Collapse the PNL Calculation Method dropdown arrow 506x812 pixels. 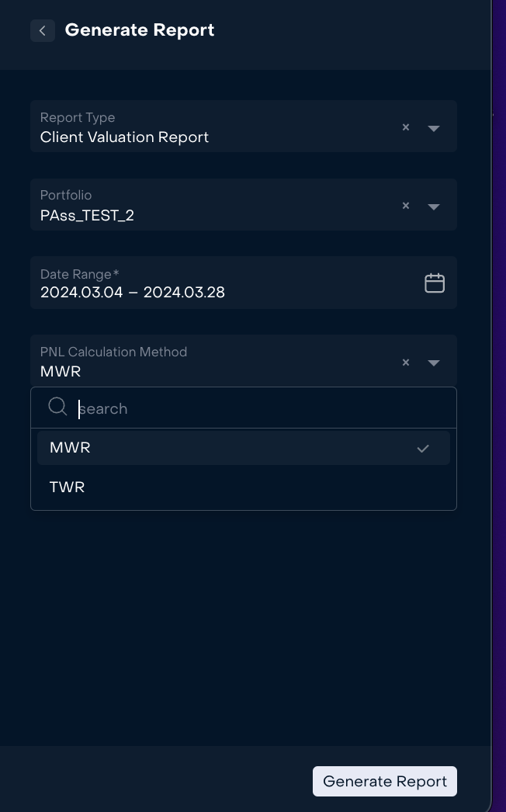point(434,363)
